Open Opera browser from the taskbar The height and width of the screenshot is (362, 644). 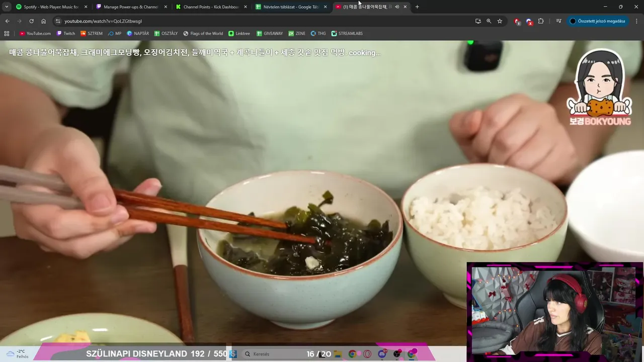point(367,354)
